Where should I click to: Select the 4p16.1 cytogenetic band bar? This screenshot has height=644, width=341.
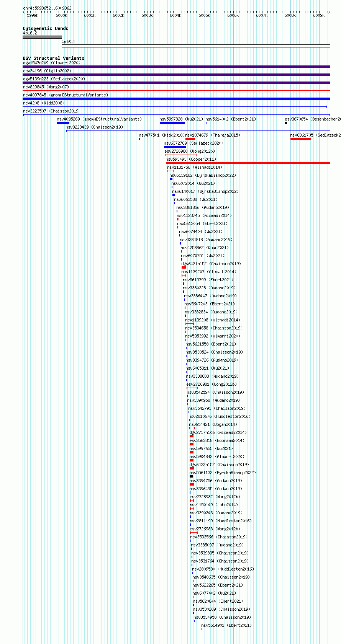[x=196, y=46]
